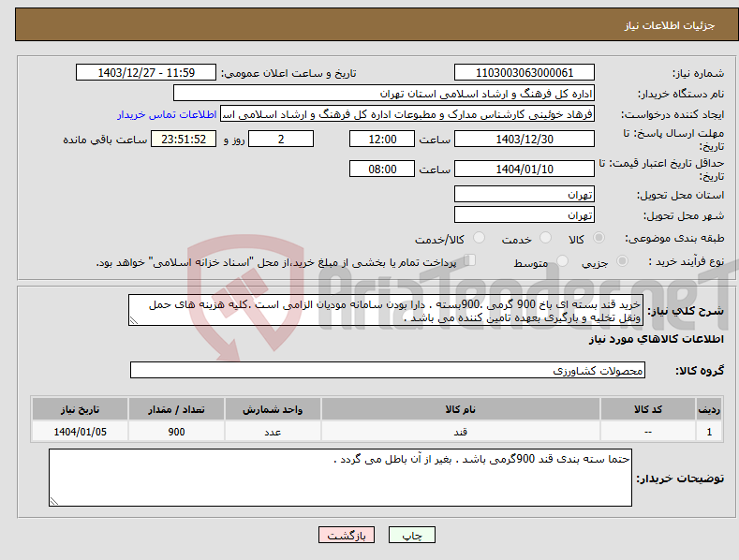Click the چاپ (print) button
This screenshot has width=739, height=560.
(x=411, y=535)
